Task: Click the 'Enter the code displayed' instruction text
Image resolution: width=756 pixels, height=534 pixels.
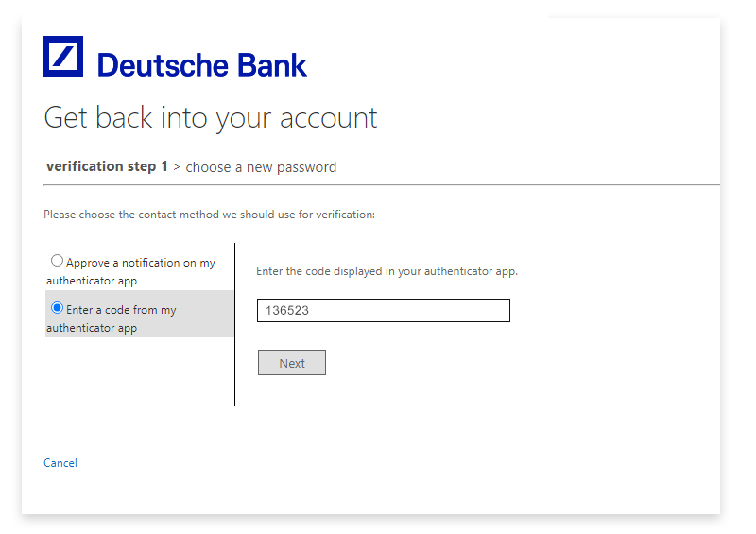Action: 387,271
